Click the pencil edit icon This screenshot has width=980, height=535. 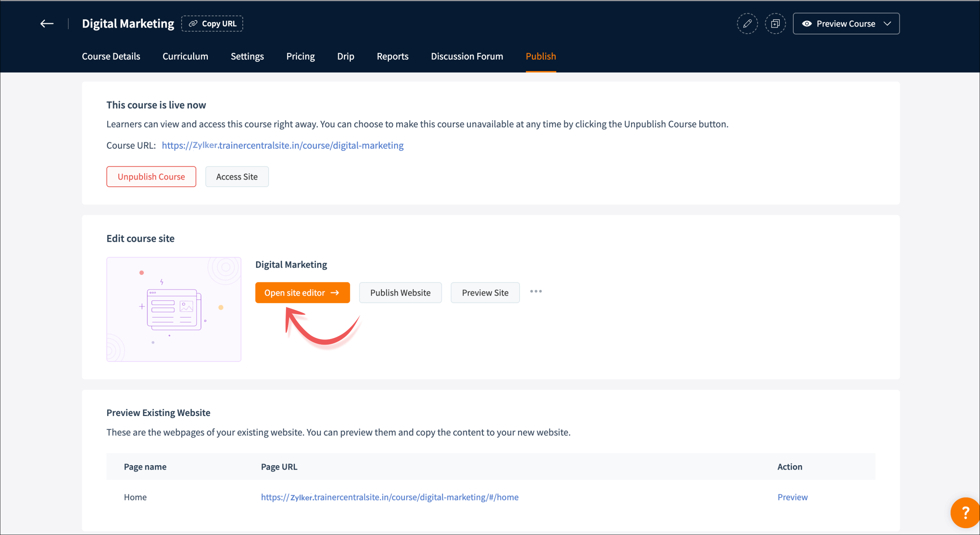click(x=747, y=23)
